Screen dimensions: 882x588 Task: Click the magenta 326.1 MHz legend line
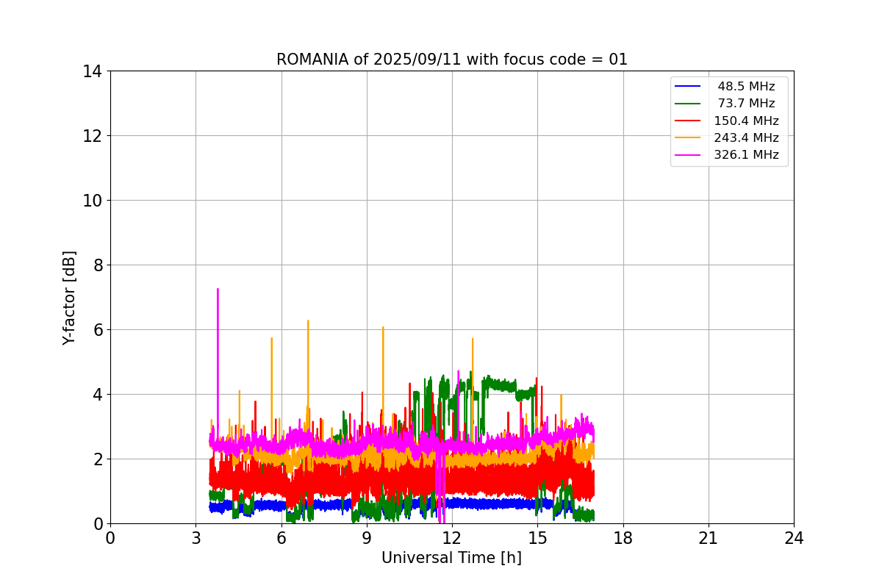click(x=690, y=155)
